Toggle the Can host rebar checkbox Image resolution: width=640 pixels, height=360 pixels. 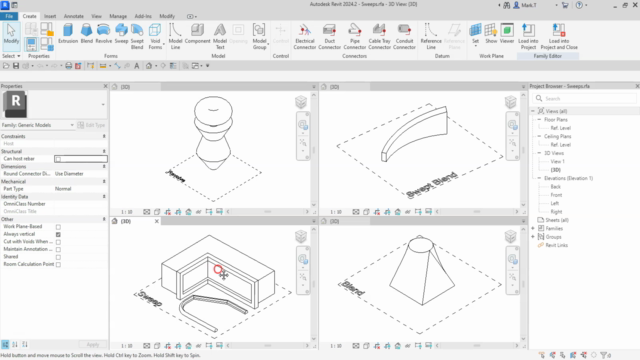coord(58,159)
